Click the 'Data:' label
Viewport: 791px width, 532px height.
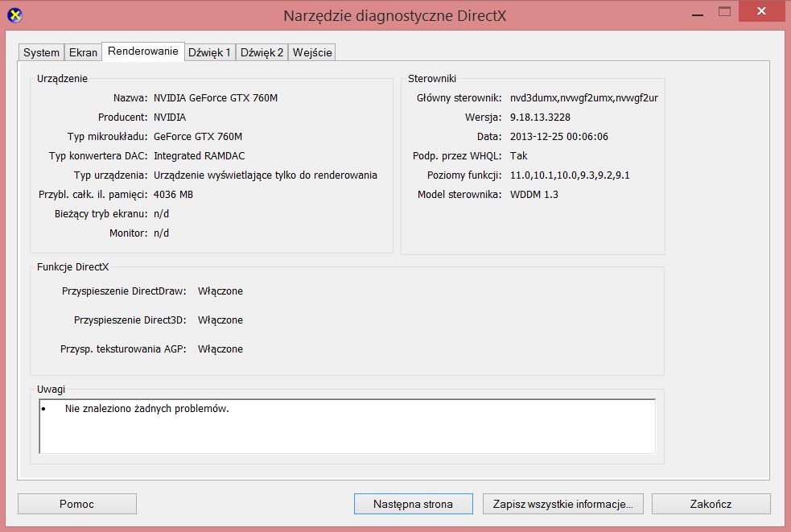489,136
